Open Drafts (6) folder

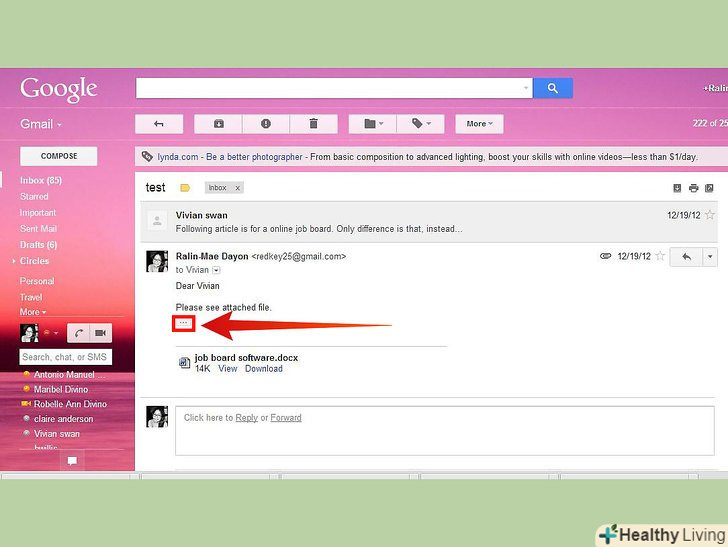pyautogui.click(x=39, y=245)
